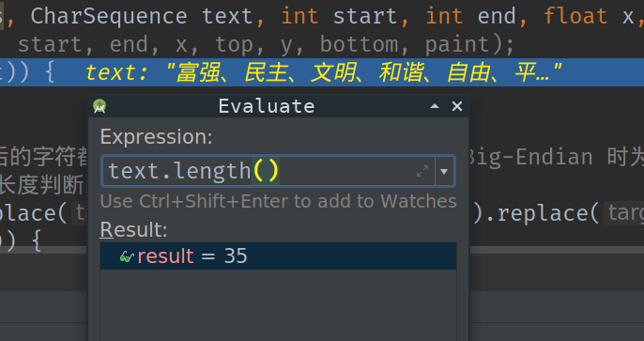The width and height of the screenshot is (644, 341).
Task: Click the Evaluate dialog title text
Action: (267, 106)
